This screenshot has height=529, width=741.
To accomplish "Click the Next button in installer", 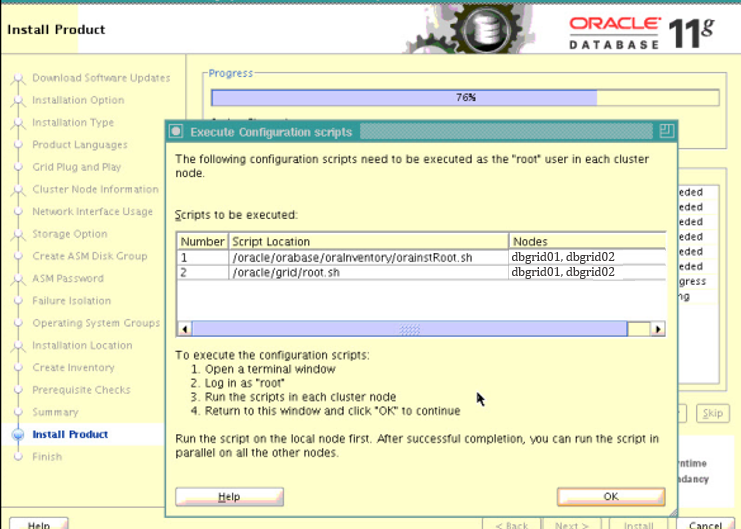I will (x=572, y=524).
